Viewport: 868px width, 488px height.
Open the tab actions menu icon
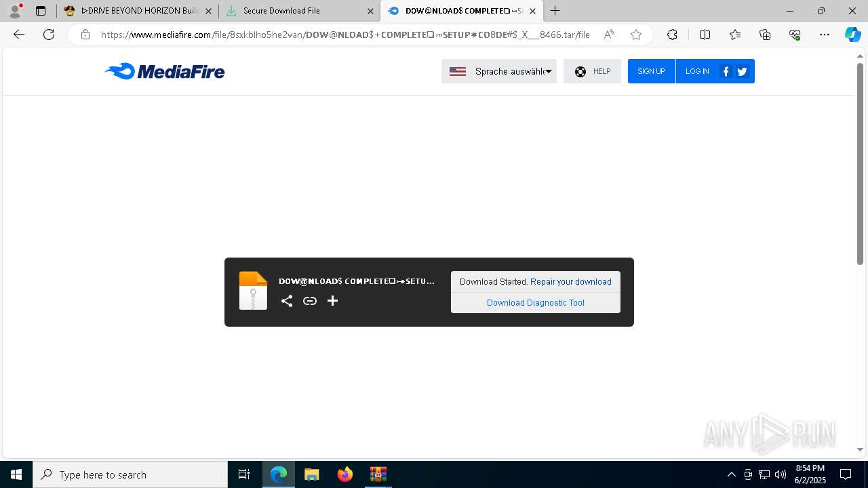click(41, 11)
